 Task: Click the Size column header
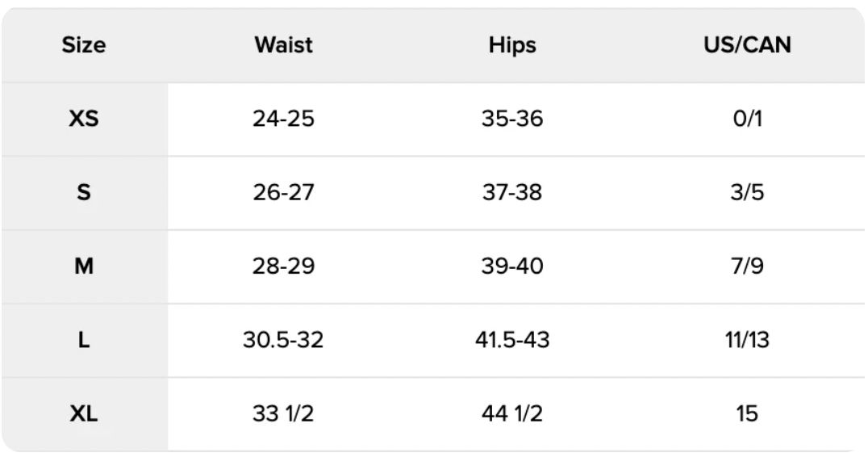(x=84, y=45)
